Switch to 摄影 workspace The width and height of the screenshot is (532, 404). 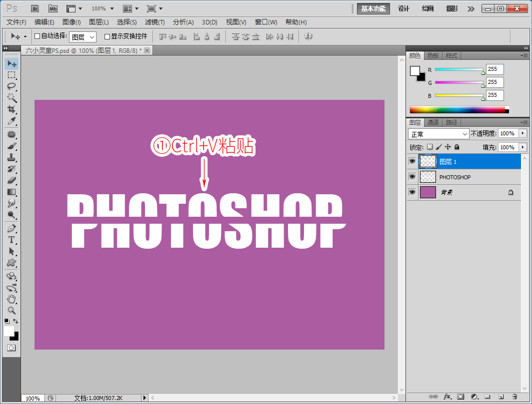451,9
